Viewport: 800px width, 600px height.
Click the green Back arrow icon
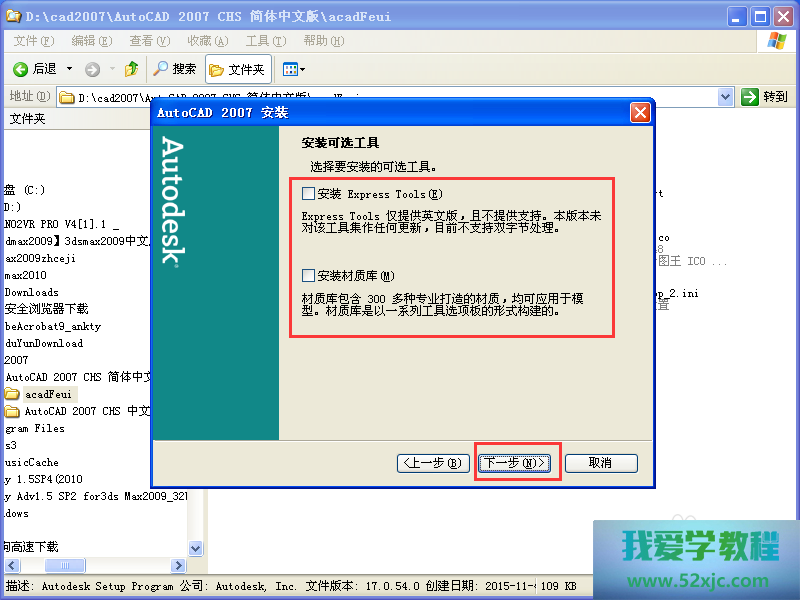[20, 69]
